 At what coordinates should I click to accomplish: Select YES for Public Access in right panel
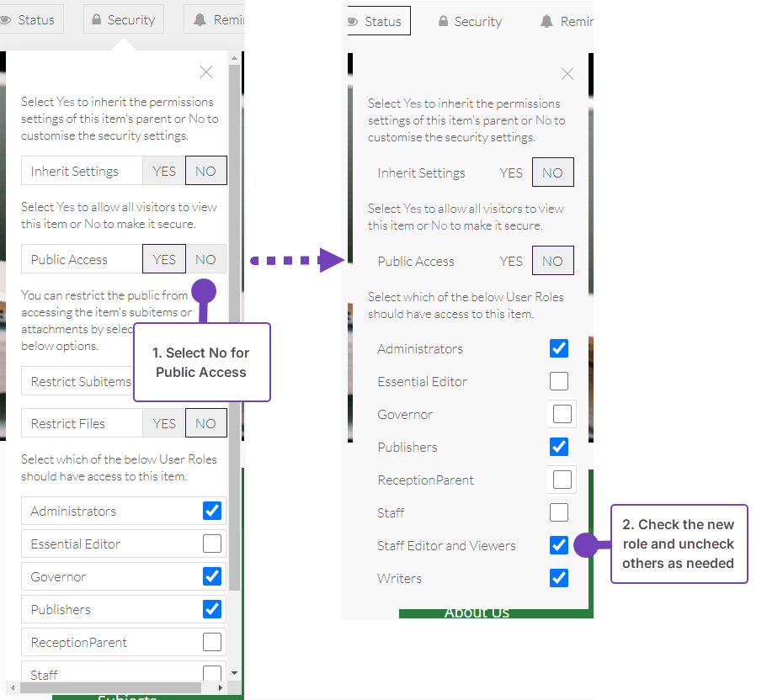pos(511,262)
